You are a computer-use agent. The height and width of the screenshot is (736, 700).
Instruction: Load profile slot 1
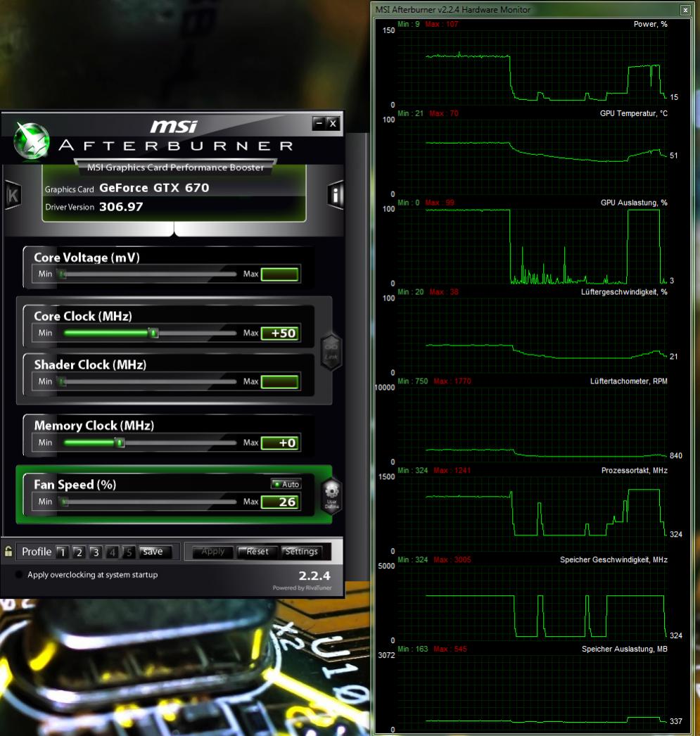(62, 552)
